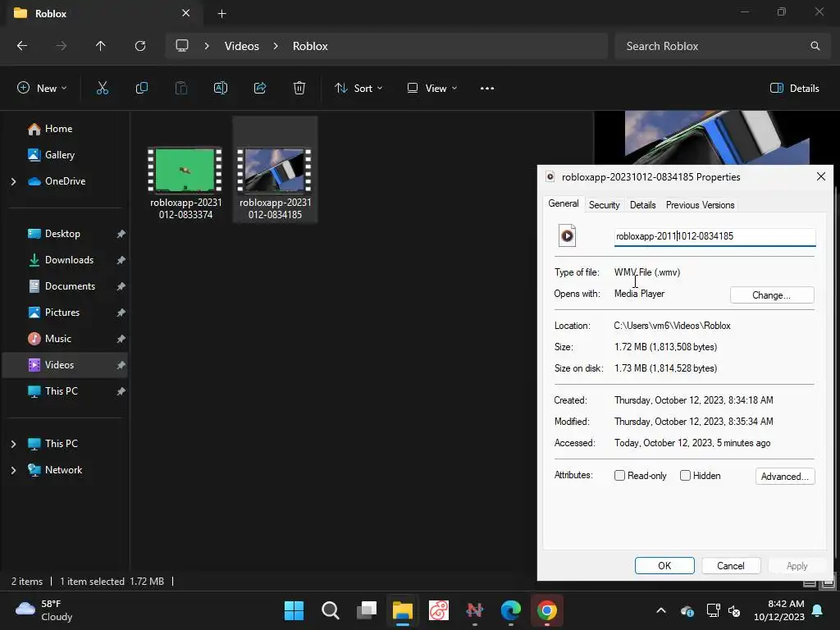Check the Read-only attribute box

(620, 476)
